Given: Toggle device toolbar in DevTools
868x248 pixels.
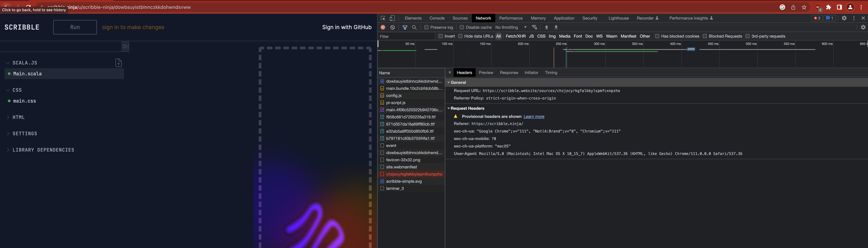Looking at the screenshot, I should [x=392, y=18].
